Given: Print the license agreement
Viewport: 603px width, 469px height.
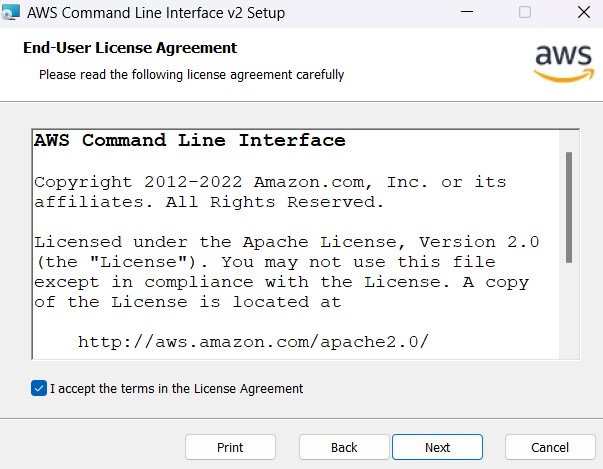Looking at the screenshot, I should 230,447.
